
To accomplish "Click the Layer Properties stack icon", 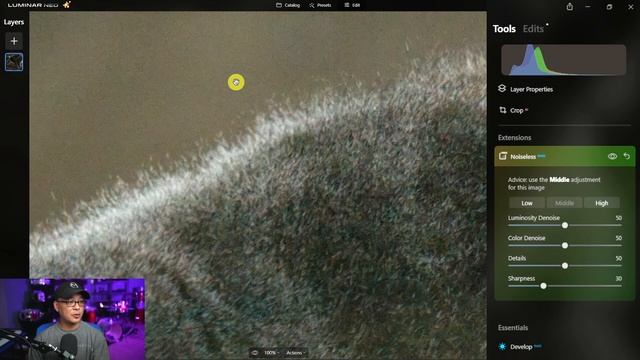I will (502, 89).
